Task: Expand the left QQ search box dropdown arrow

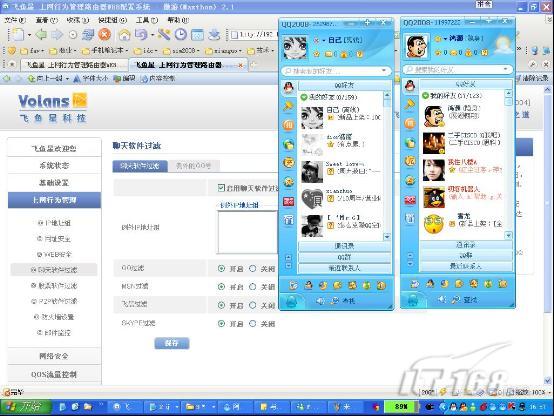Action: (384, 71)
